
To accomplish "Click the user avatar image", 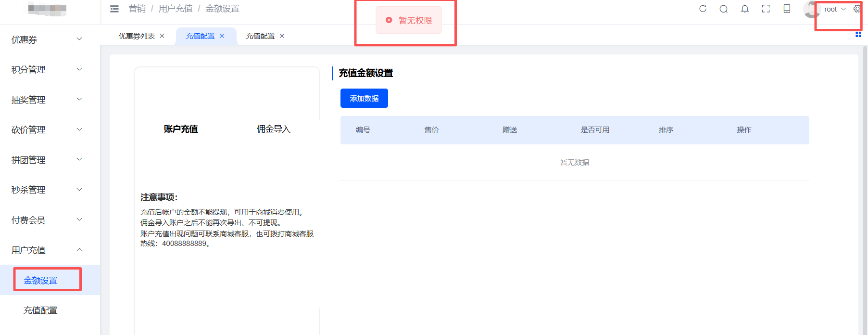I will pyautogui.click(x=811, y=9).
